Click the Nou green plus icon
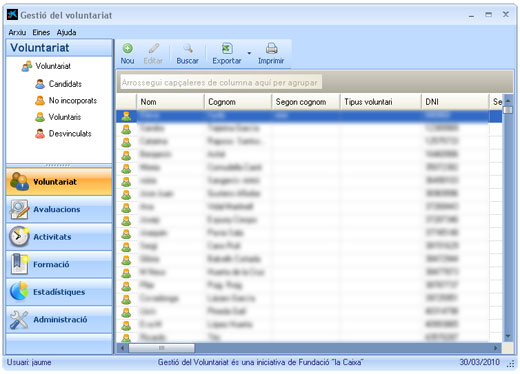The width and height of the screenshot is (520, 374). coord(127,49)
